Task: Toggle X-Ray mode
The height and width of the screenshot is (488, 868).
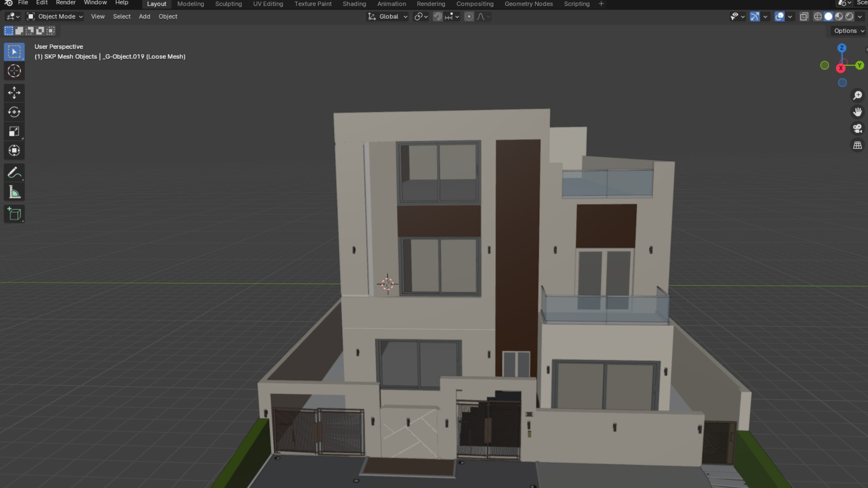Action: point(804,17)
